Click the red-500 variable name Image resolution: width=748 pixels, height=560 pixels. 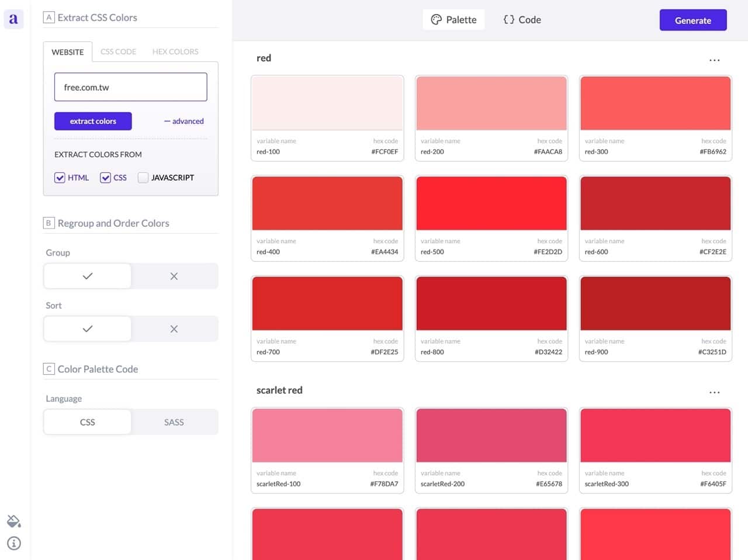point(432,252)
